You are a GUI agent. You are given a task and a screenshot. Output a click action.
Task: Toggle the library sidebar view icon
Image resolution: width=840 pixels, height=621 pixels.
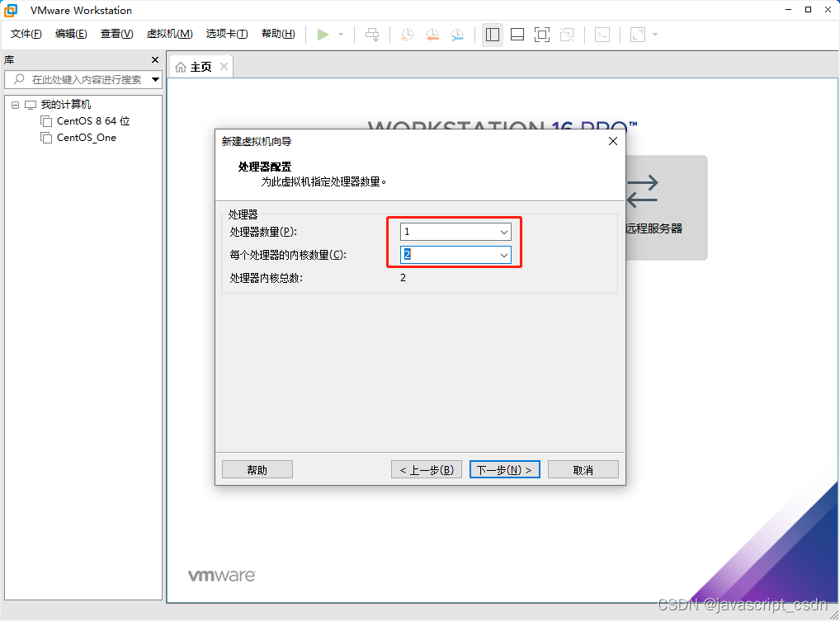(x=493, y=35)
